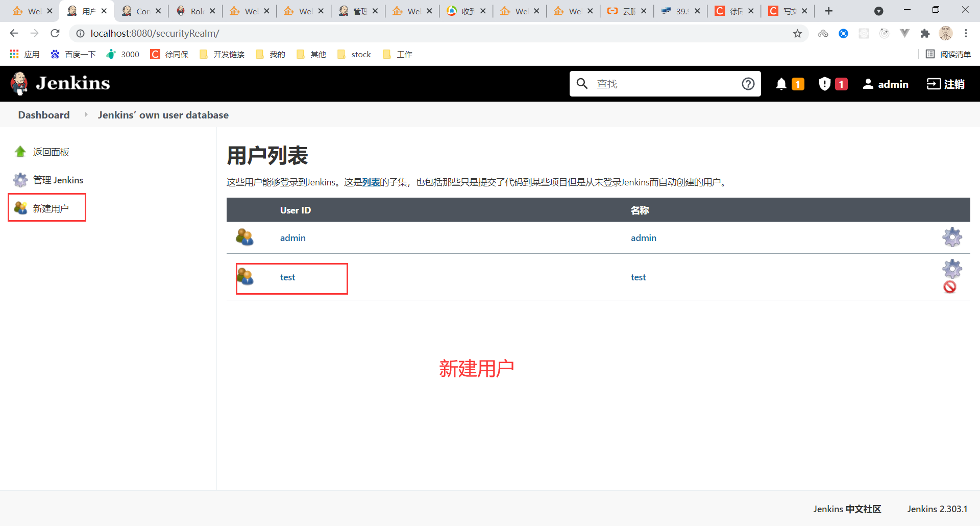Open the 百度一下 bookmark

(73, 54)
